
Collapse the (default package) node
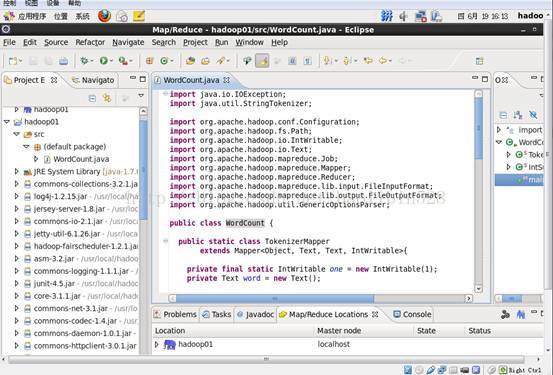[x=26, y=146]
